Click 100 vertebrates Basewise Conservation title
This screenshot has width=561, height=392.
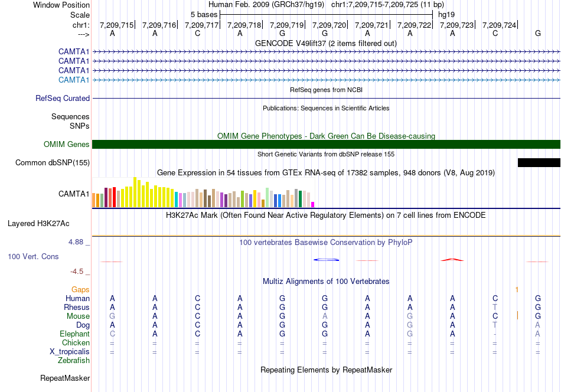326,243
